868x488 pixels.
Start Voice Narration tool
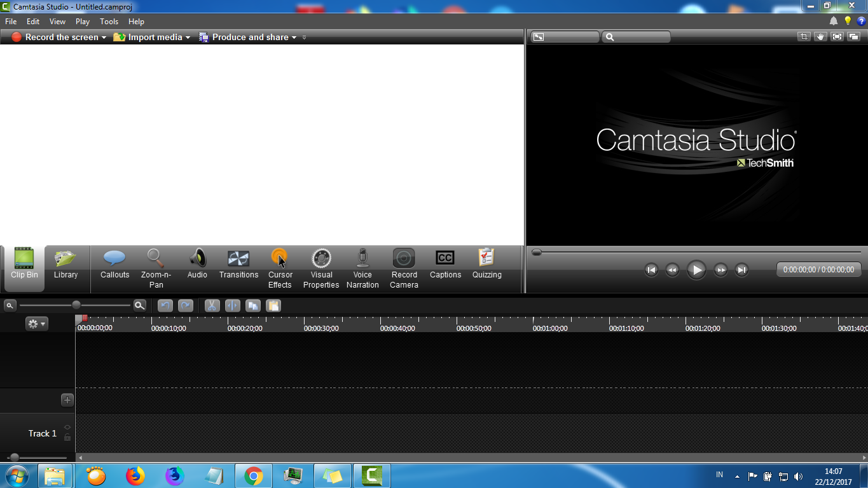click(362, 268)
